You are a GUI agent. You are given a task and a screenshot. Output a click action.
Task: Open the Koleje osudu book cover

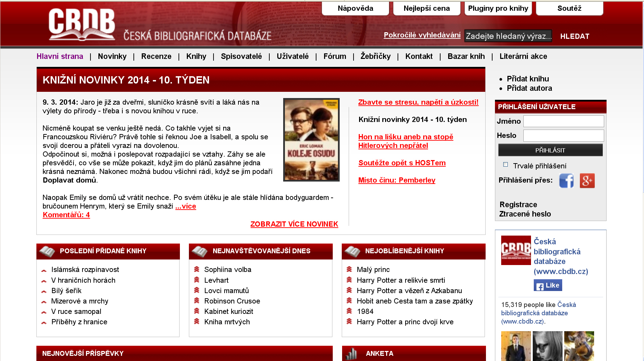[x=311, y=140]
